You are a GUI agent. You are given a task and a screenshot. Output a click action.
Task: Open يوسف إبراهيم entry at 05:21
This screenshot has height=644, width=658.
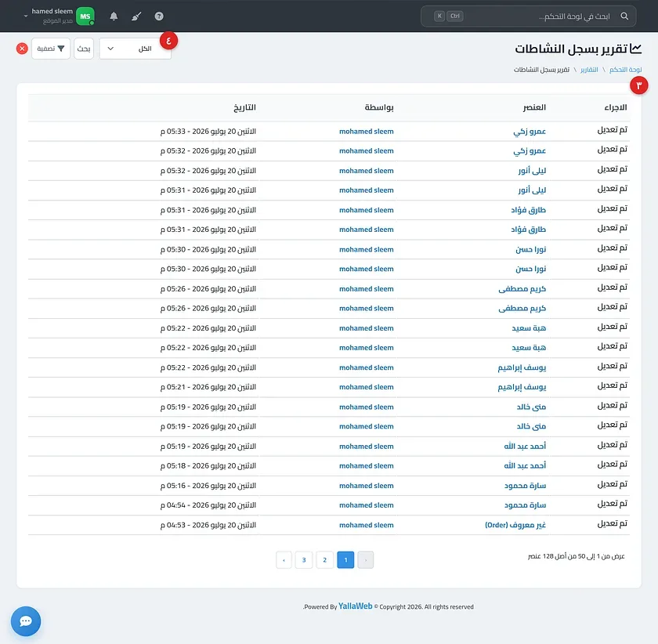(522, 387)
